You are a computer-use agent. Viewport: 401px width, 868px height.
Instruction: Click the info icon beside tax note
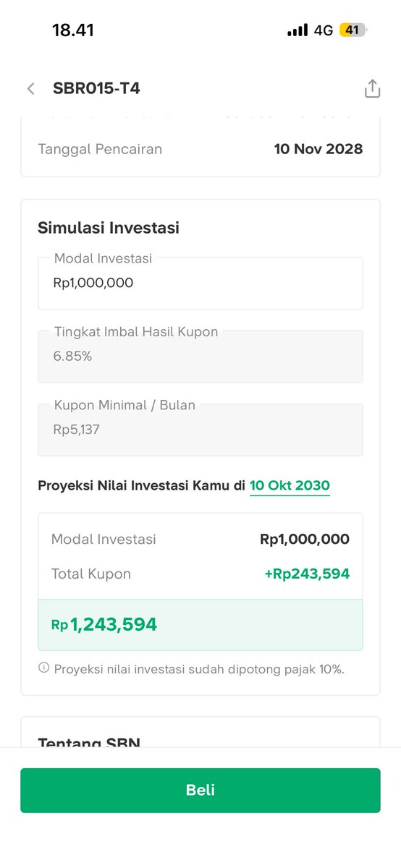coord(43,668)
